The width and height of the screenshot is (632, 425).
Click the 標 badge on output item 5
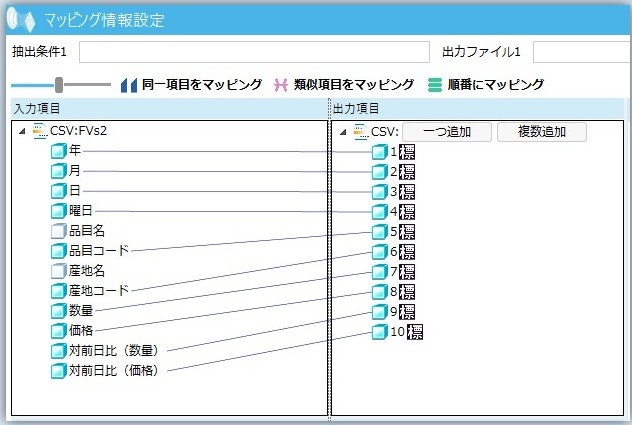point(407,232)
